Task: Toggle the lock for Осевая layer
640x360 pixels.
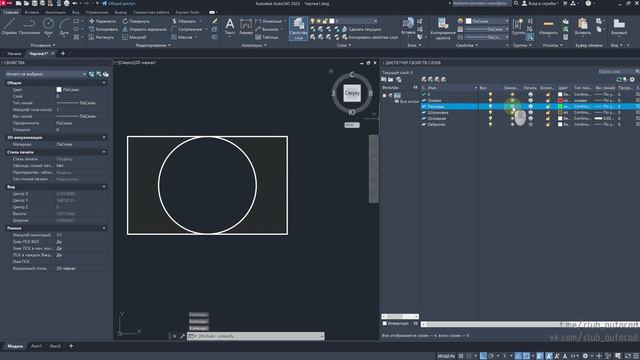Action: pos(548,100)
